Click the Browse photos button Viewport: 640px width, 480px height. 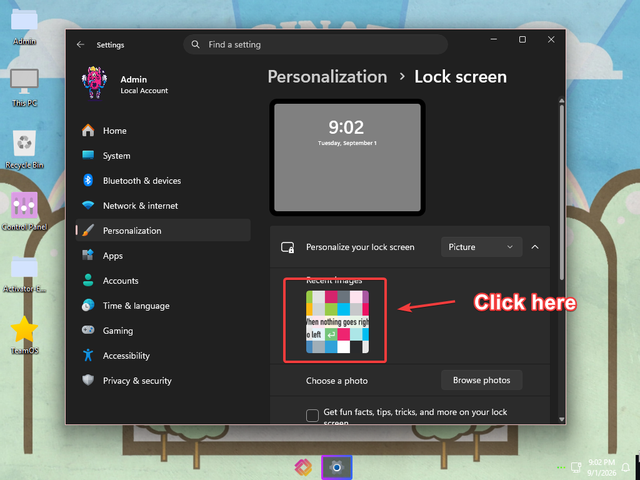(x=481, y=380)
